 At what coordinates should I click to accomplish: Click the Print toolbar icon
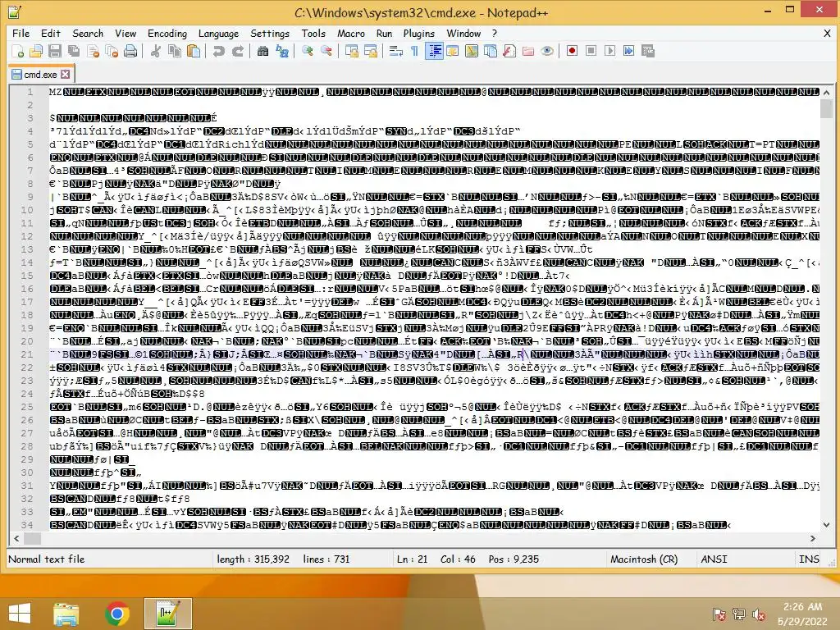point(130,51)
